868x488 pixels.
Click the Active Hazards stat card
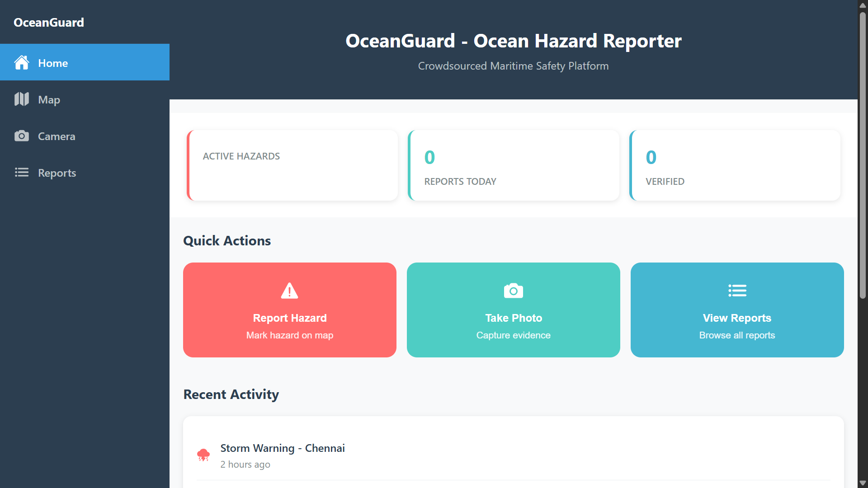coord(292,165)
